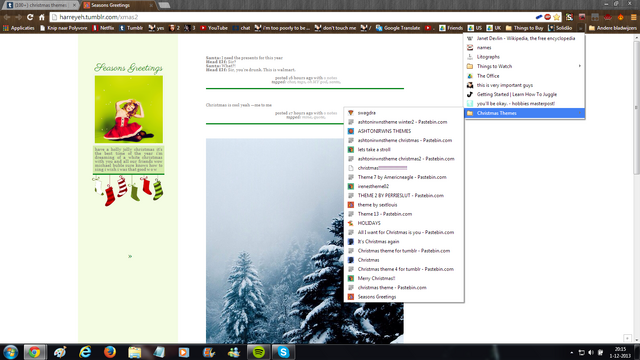Open 'It's Christmas again' bookmark

point(404,242)
